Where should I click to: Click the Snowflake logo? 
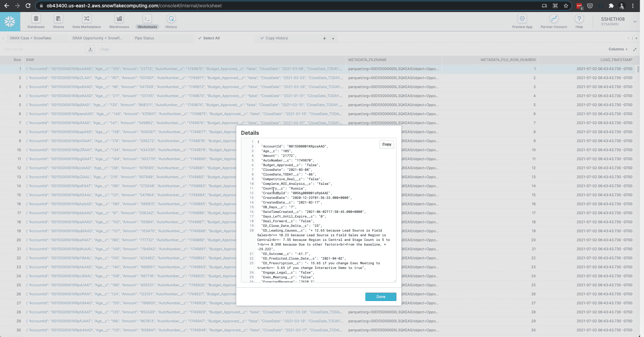pos(10,22)
